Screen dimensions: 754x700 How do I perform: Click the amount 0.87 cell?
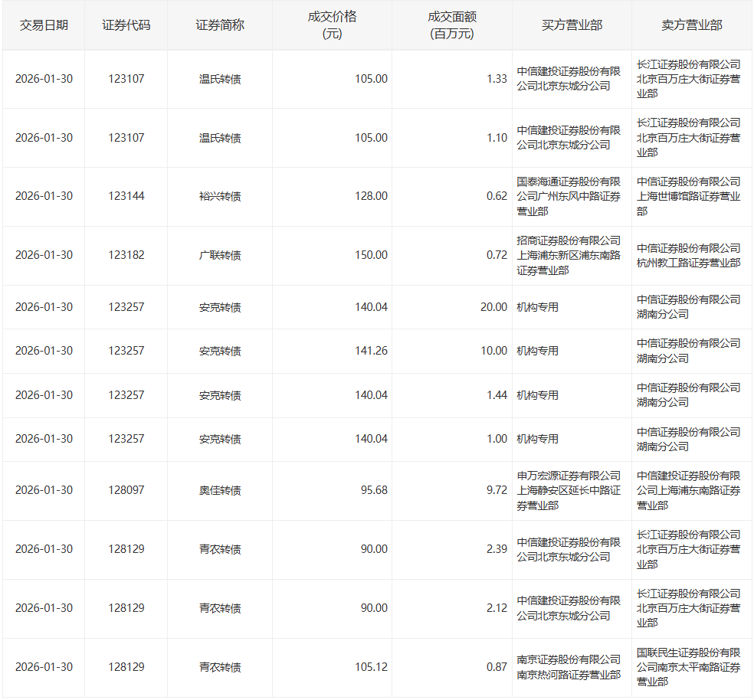click(x=452, y=667)
